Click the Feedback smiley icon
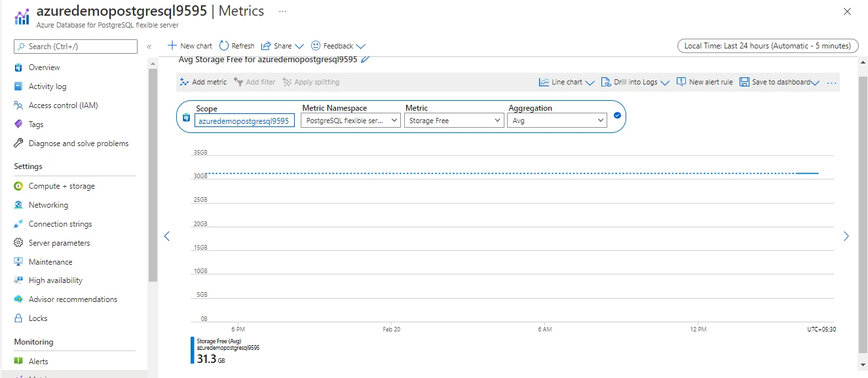Screen dimensions: 868x378 click(x=316, y=46)
